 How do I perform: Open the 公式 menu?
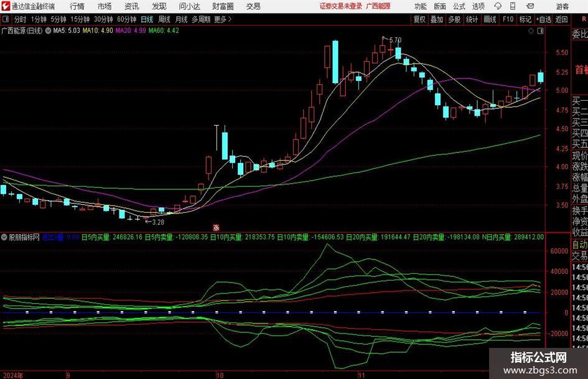click(x=459, y=6)
